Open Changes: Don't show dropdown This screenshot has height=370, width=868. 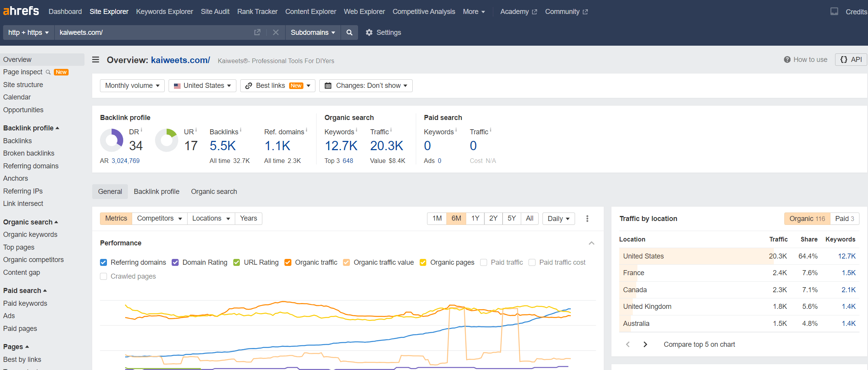(x=366, y=86)
